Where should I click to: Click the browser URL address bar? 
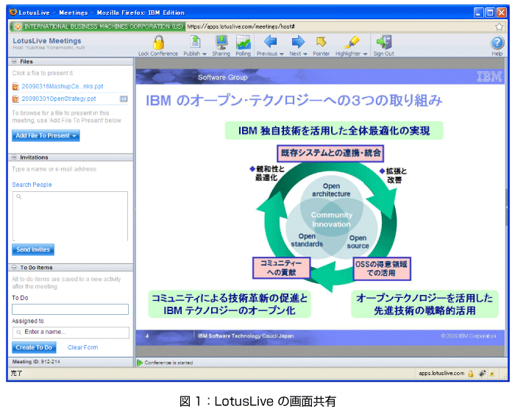coord(340,26)
